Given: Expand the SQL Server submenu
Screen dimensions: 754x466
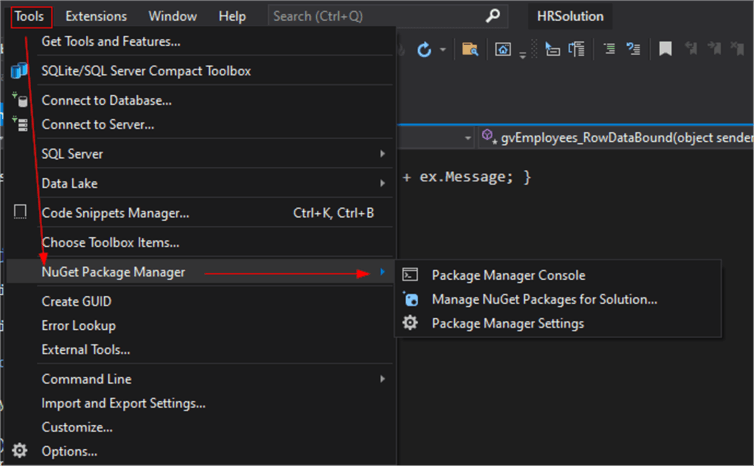Looking at the screenshot, I should [x=382, y=154].
